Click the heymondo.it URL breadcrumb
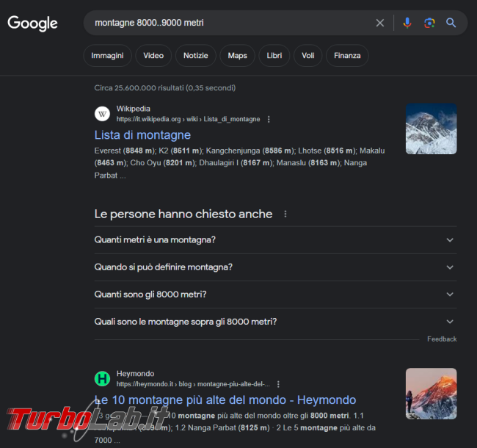477x448 pixels. click(193, 384)
